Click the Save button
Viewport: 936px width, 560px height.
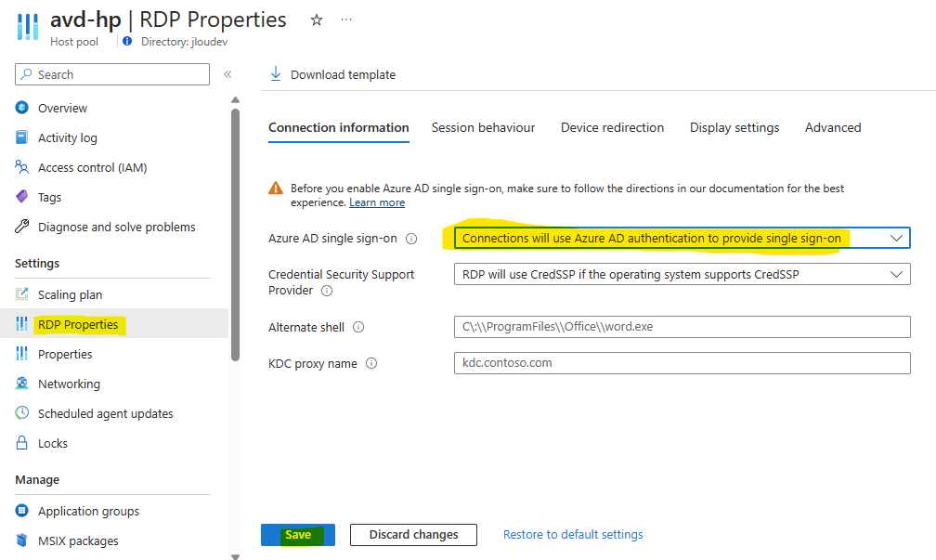[298, 535]
